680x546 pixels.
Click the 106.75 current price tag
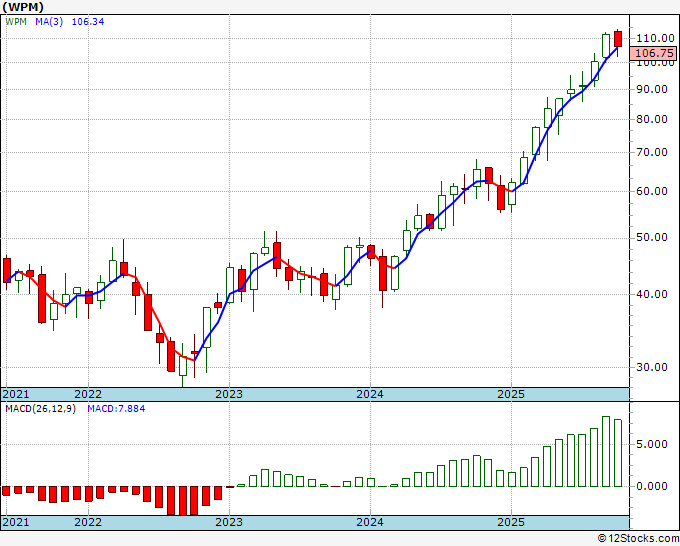[654, 53]
